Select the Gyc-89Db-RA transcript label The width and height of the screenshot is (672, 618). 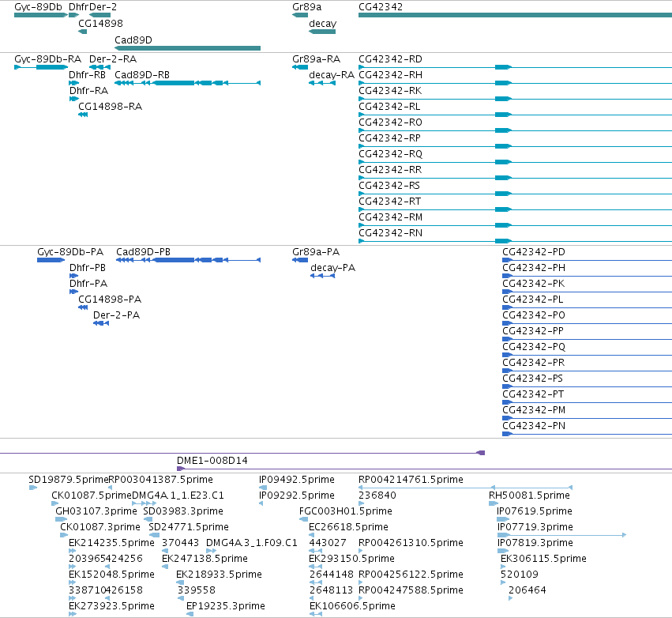coord(47,59)
